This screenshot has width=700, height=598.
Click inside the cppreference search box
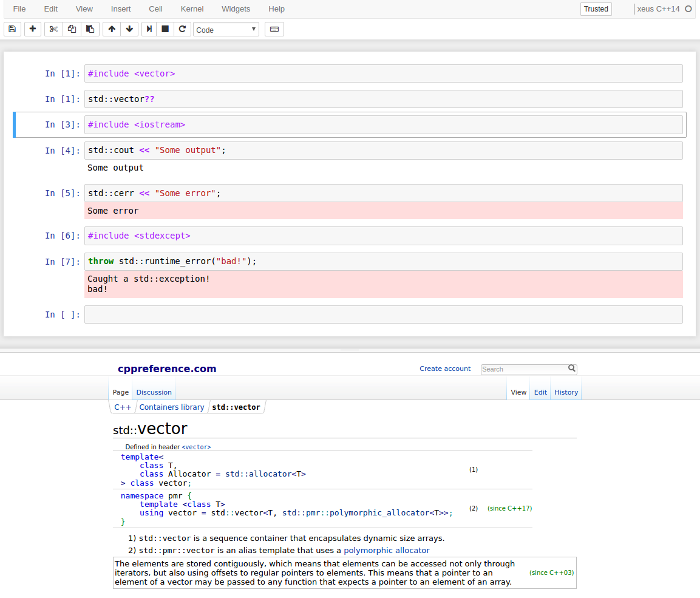[x=525, y=369]
